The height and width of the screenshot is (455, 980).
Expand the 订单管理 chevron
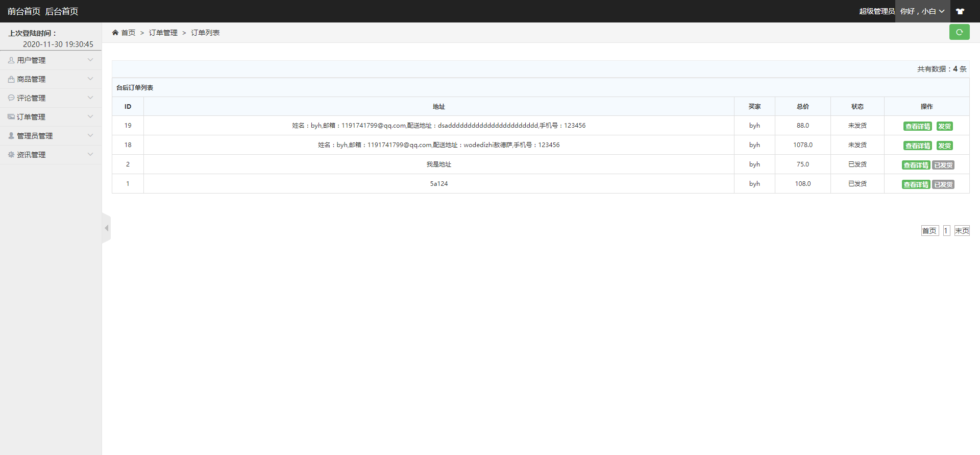(x=90, y=116)
